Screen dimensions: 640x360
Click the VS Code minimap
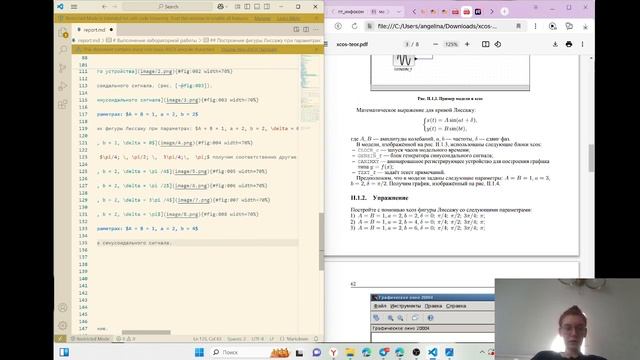[x=310, y=89]
